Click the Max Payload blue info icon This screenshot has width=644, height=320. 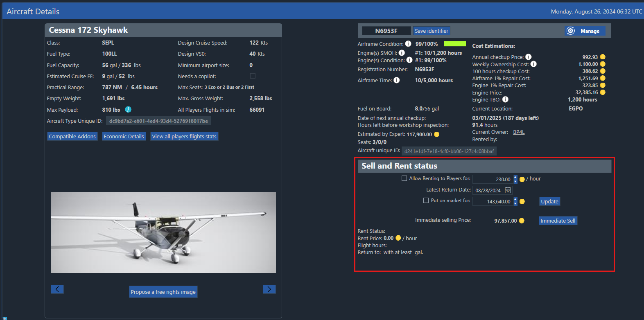click(128, 110)
